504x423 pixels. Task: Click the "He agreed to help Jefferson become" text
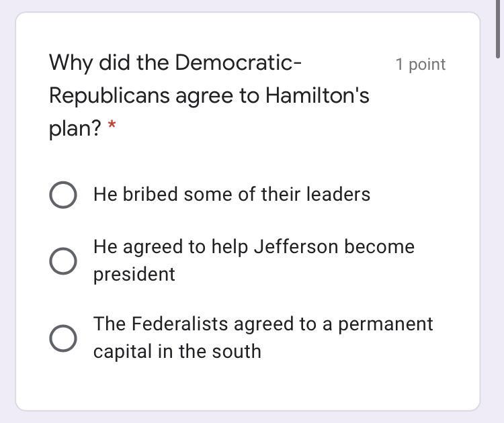253,247
